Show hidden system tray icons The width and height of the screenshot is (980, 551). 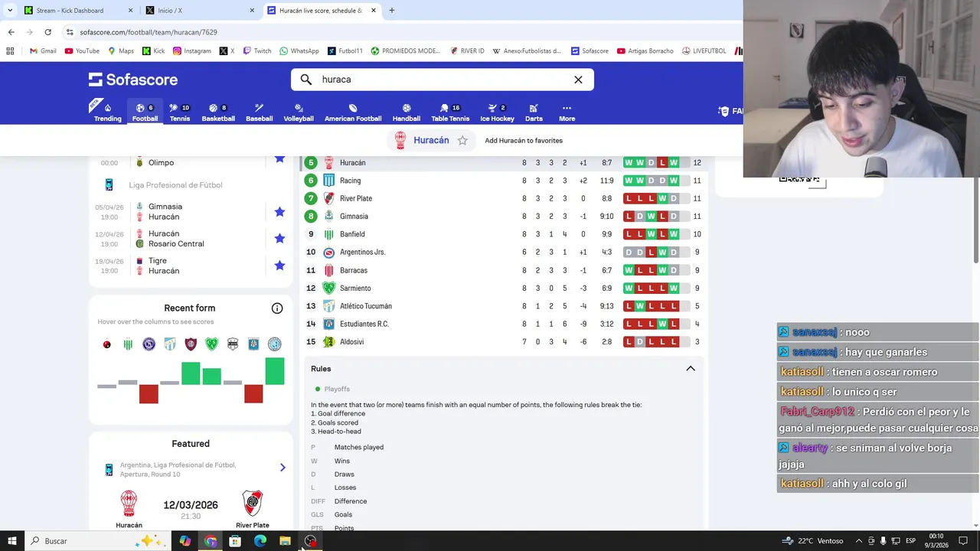pos(858,541)
